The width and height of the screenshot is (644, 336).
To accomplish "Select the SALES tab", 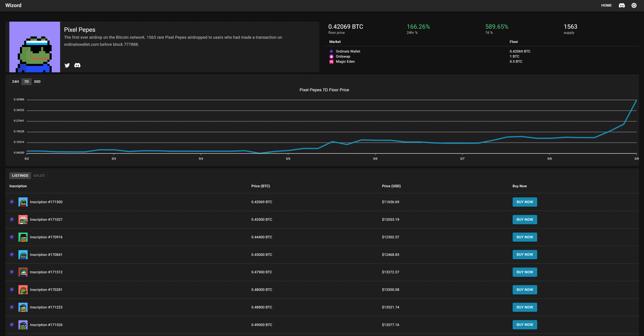I will pos(39,175).
